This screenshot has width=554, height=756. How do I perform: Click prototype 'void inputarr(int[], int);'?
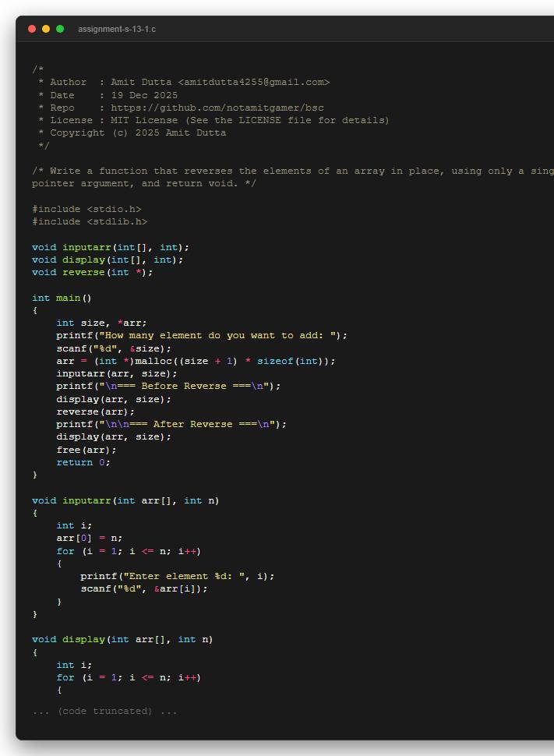(111, 247)
